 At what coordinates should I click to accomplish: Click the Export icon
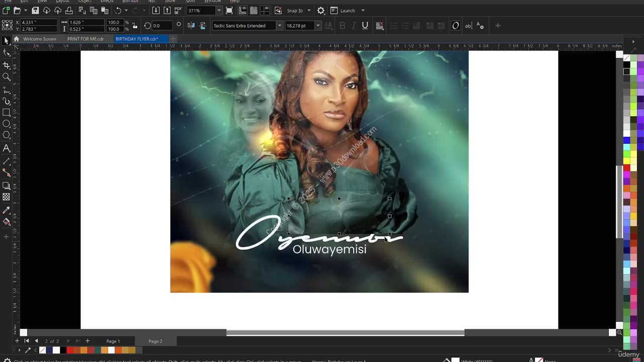click(167, 11)
